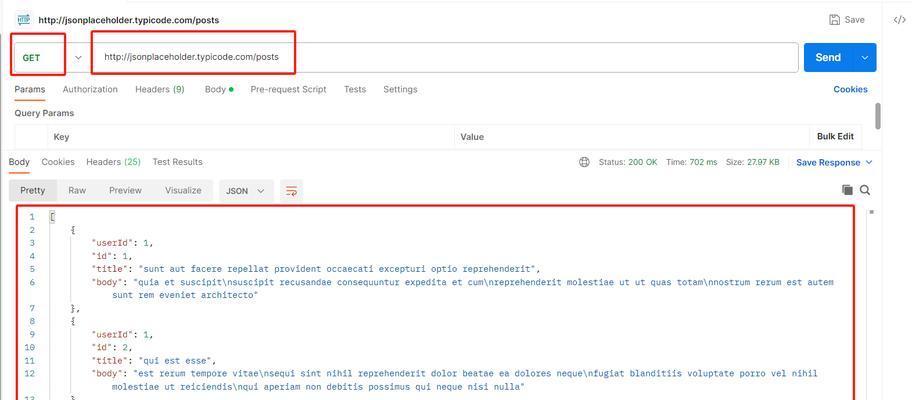Open the Test Results tab
Screen dimensions: 912x400
177,162
